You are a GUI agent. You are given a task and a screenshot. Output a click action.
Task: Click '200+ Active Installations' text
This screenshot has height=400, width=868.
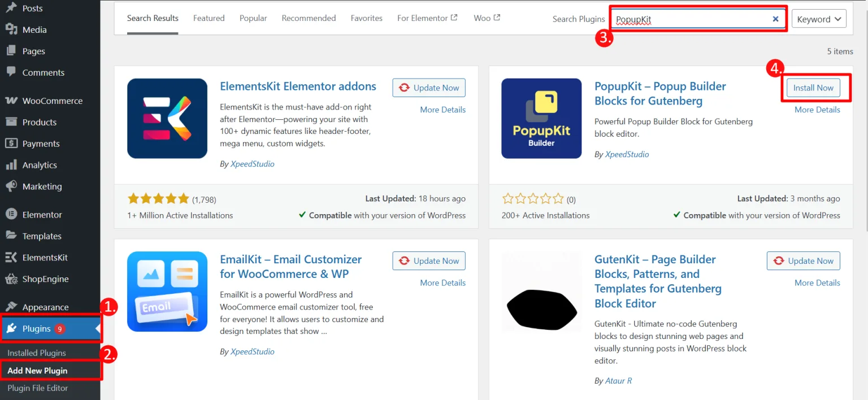(x=545, y=215)
